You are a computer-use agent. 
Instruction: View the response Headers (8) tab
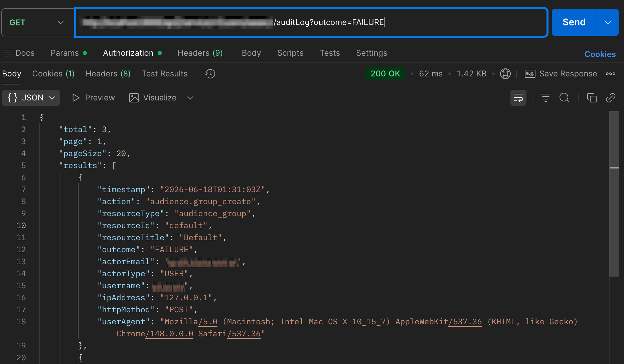[x=108, y=74]
